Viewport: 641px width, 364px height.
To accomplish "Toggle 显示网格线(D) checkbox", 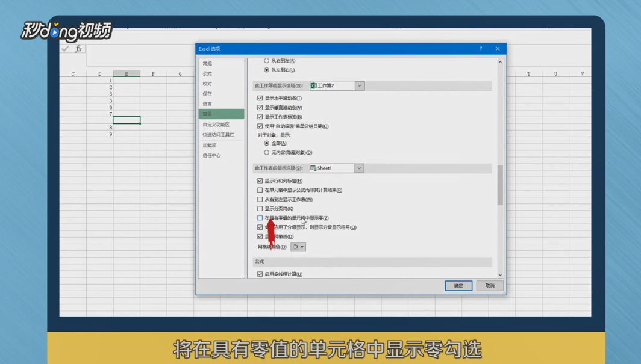I will (260, 236).
